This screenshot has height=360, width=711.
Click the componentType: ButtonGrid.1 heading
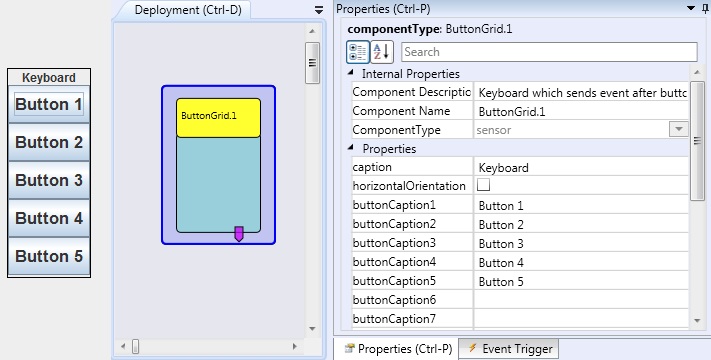click(430, 29)
